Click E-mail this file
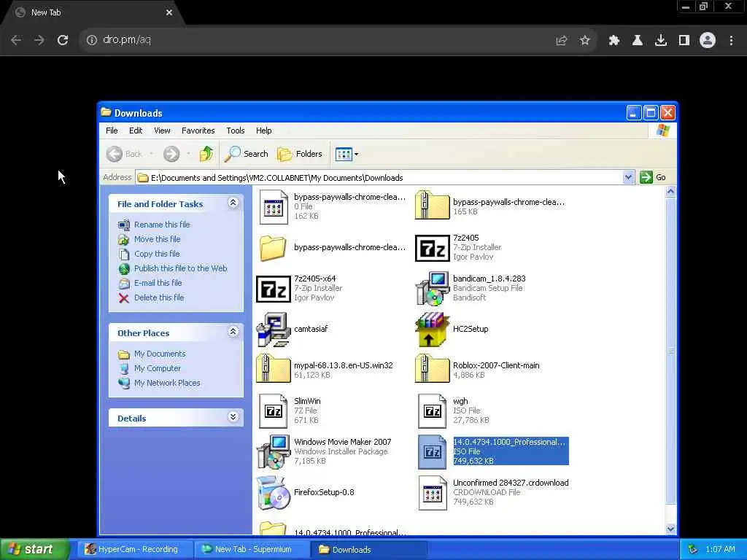747x560 pixels. (158, 283)
